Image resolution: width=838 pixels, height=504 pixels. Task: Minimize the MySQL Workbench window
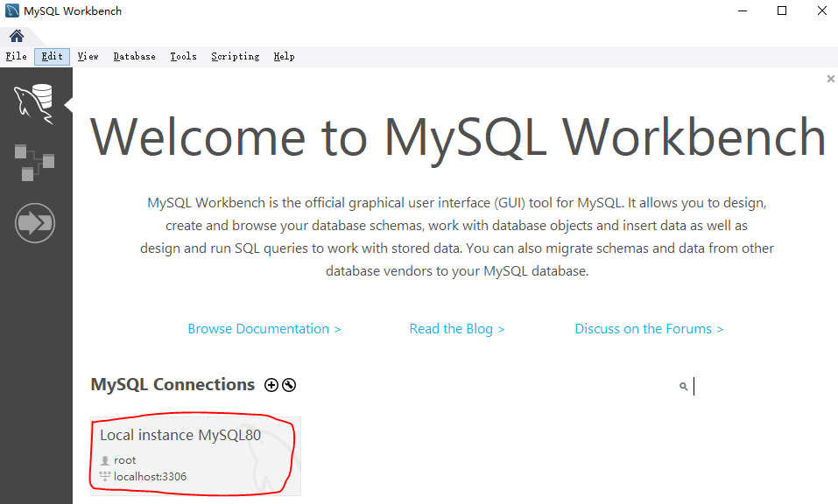[x=743, y=10]
